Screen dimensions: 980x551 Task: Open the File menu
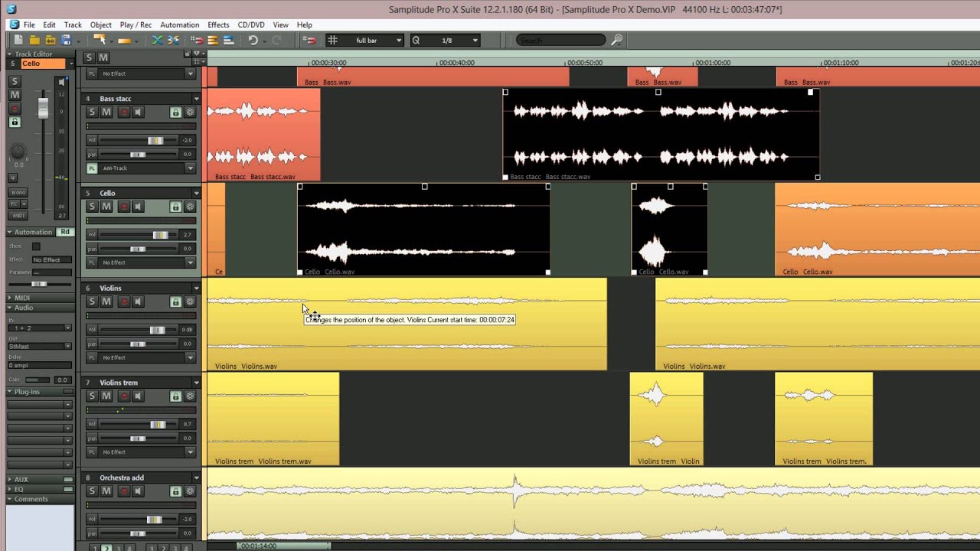coord(29,25)
